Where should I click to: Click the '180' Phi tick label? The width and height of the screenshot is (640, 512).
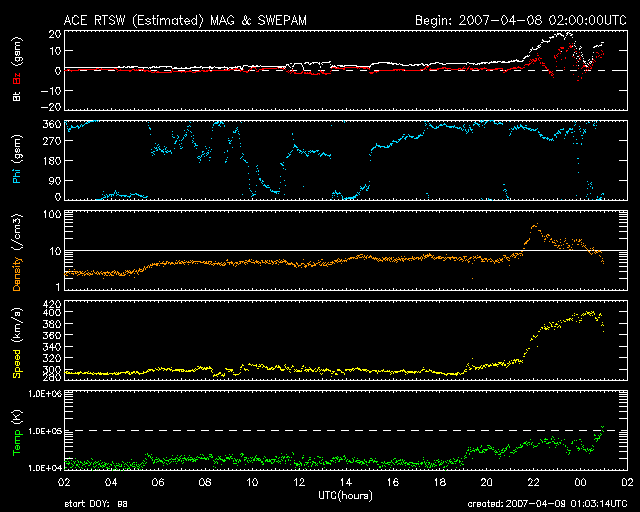point(52,160)
